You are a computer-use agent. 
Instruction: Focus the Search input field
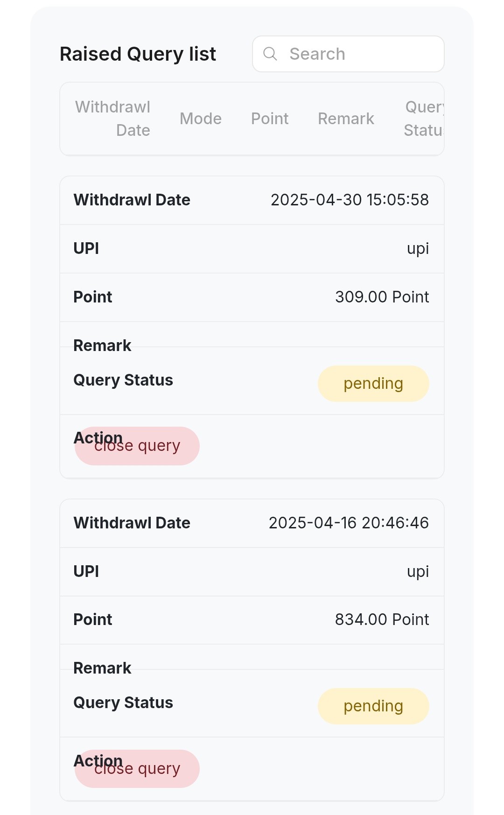point(348,54)
